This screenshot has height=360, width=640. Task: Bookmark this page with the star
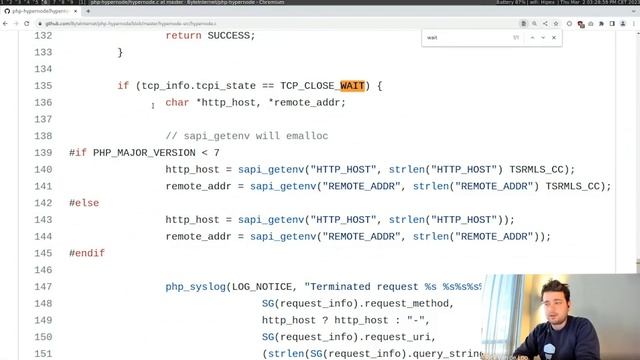tap(556, 24)
